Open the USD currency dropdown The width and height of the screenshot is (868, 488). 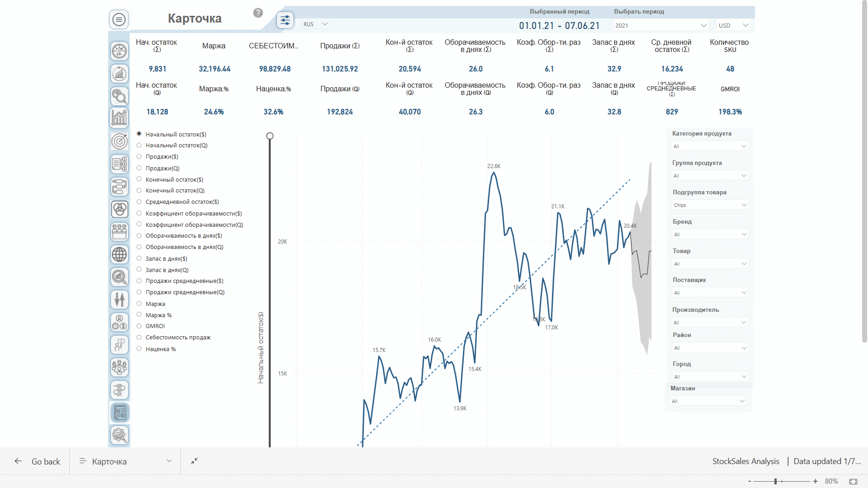coord(733,25)
